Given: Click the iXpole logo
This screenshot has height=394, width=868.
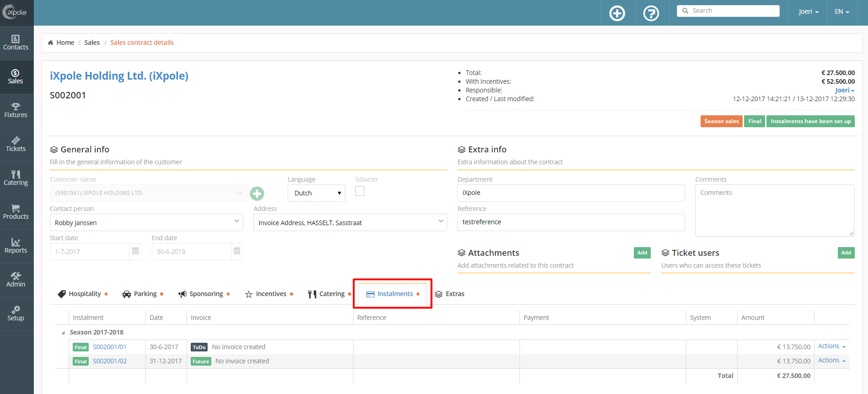Looking at the screenshot, I should (x=15, y=12).
